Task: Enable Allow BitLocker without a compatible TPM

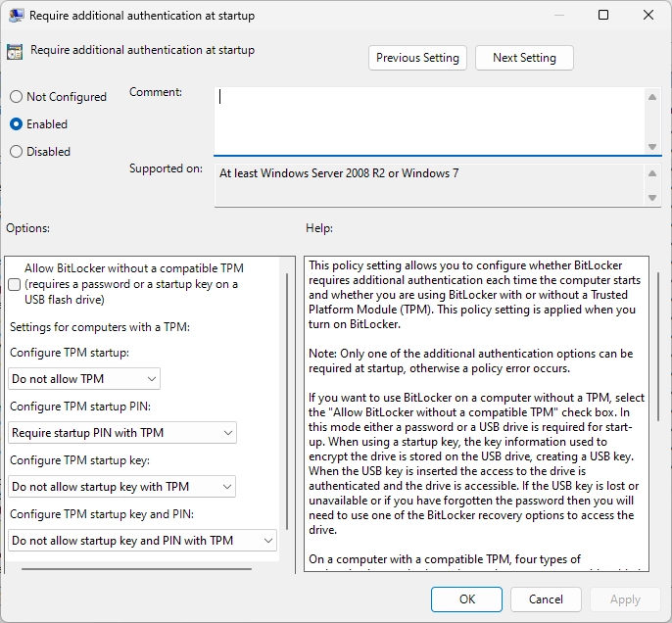Action: click(x=14, y=284)
